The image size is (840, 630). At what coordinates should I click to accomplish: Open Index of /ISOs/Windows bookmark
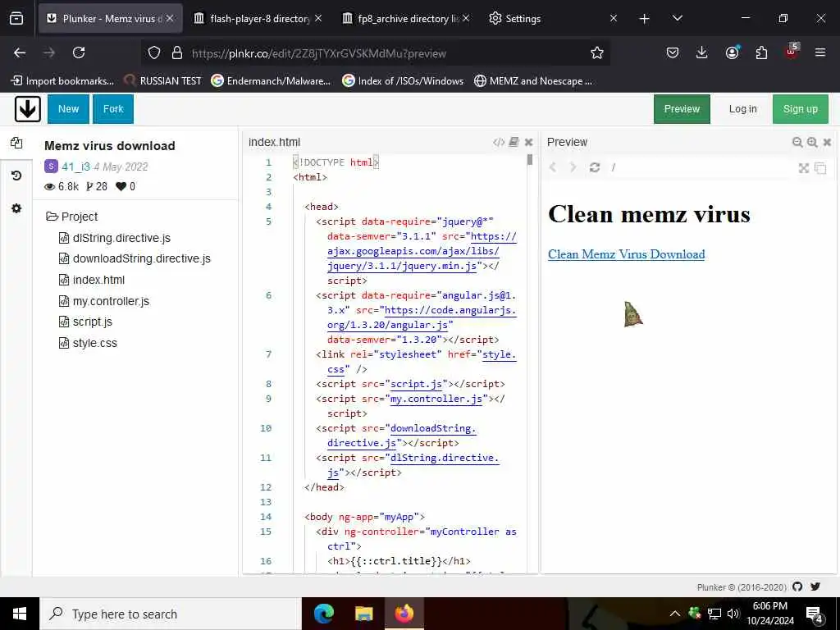point(403,81)
